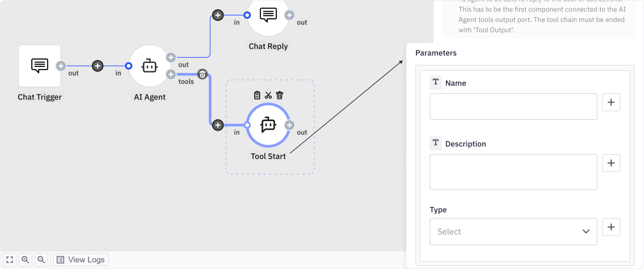The height and width of the screenshot is (269, 644).
Task: Open the View Logs panel
Action: tap(81, 260)
